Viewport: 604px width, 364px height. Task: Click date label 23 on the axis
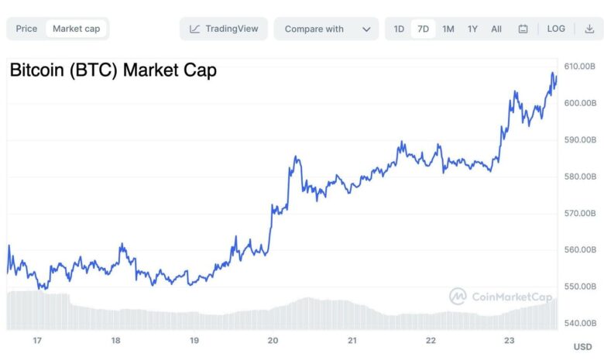click(510, 340)
